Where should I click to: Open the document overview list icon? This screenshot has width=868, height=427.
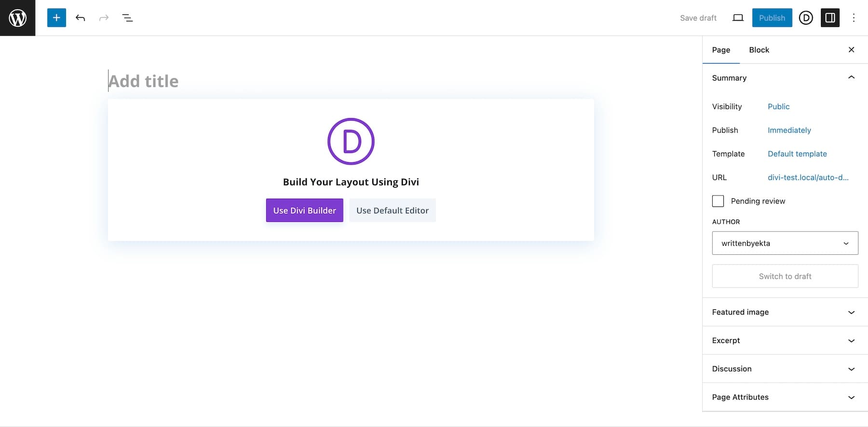point(127,18)
